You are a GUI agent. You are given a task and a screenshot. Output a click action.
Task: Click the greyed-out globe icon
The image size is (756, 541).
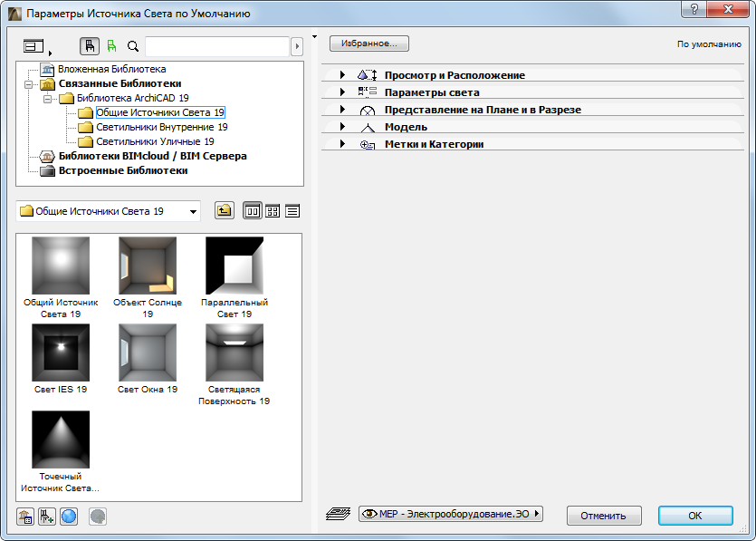click(x=98, y=517)
